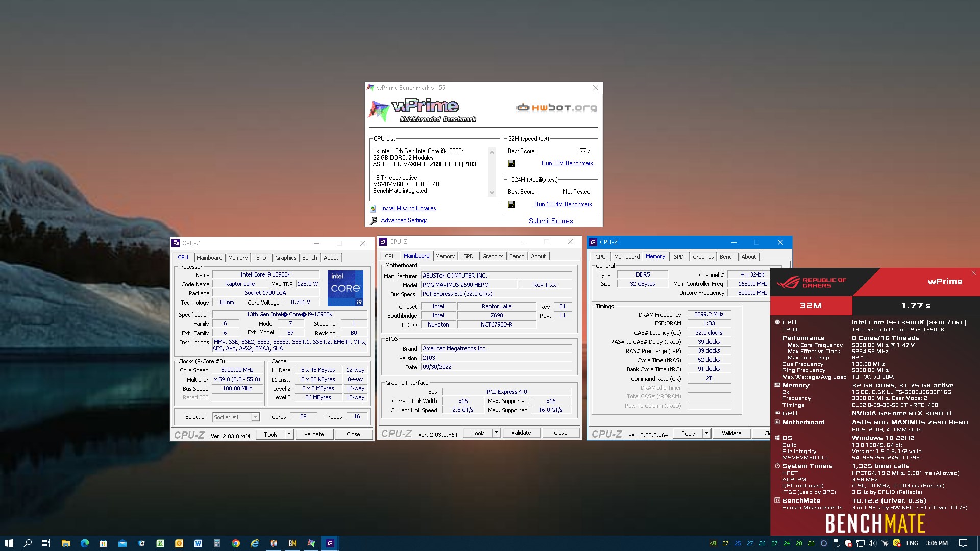Close the BenchMate wPrime overlay panel

(973, 273)
